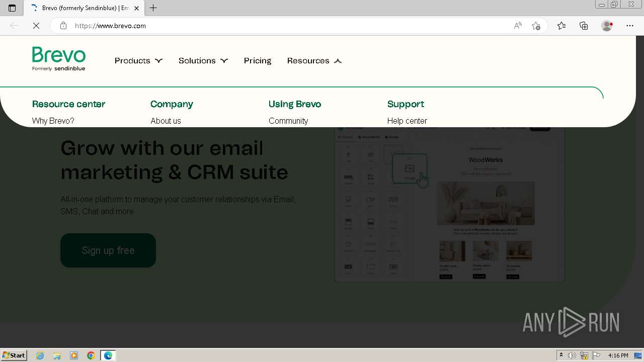Open the About us link
Image resolution: width=644 pixels, height=362 pixels.
click(166, 121)
